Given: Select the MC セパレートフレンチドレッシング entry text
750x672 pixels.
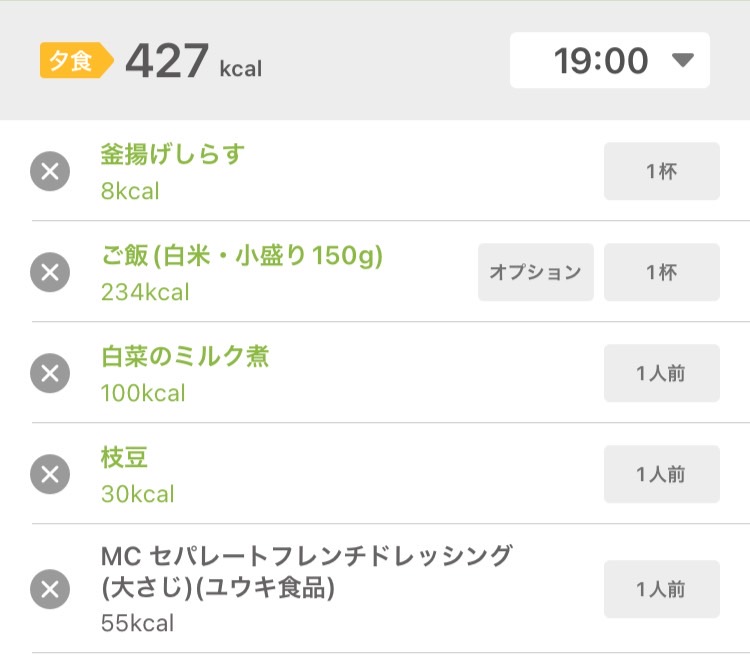Looking at the screenshot, I should [x=306, y=572].
